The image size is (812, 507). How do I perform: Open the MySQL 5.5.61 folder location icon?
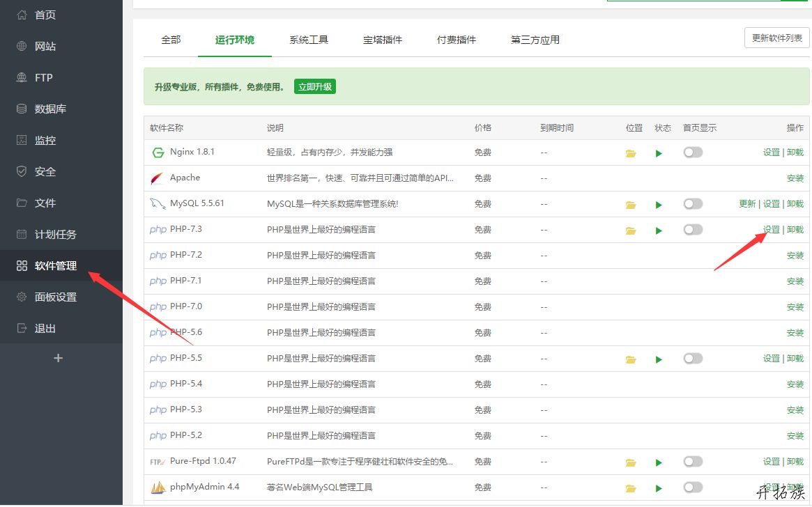coord(631,205)
